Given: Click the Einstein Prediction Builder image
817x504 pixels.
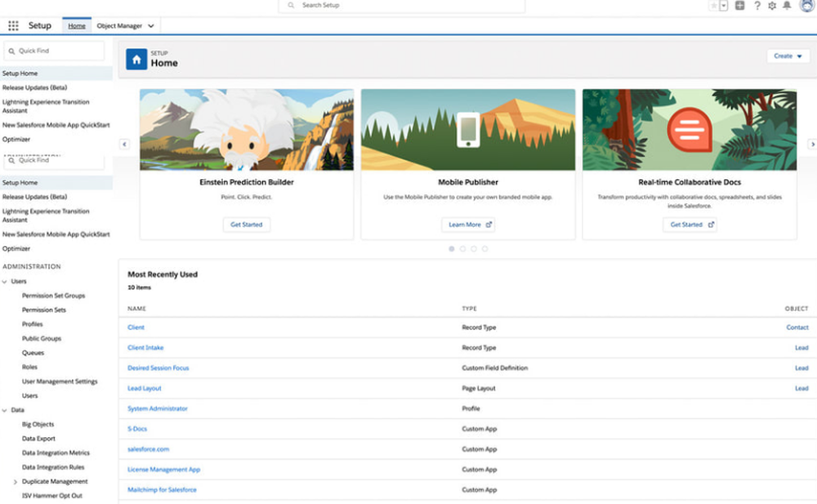Looking at the screenshot, I should (247, 130).
